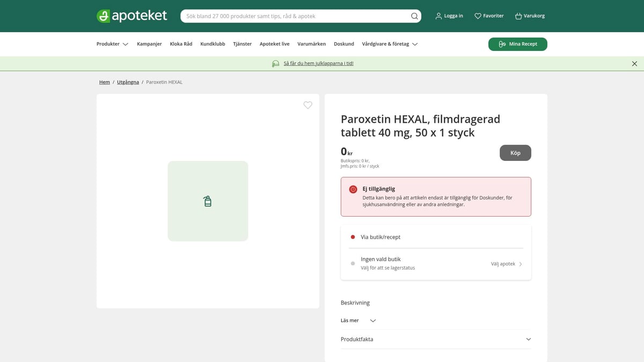The width and height of the screenshot is (644, 362).
Task: Close the green Christmas delivery banner
Action: [x=634, y=63]
